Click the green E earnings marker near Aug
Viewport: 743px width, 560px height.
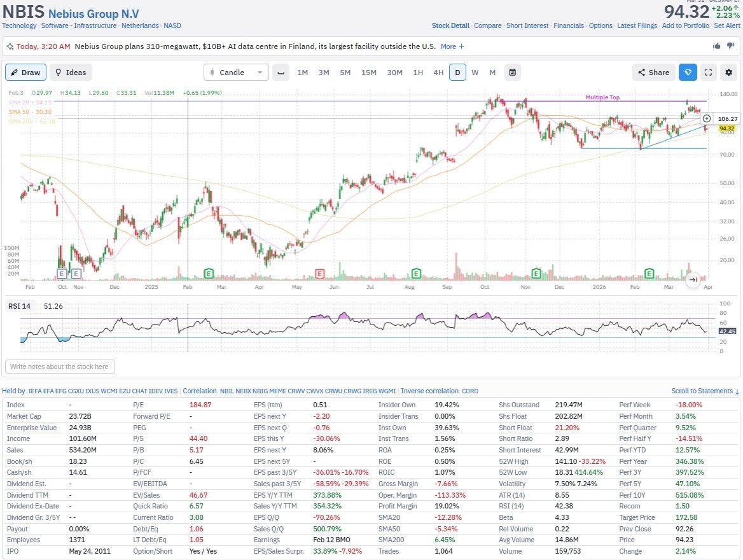[x=416, y=274]
